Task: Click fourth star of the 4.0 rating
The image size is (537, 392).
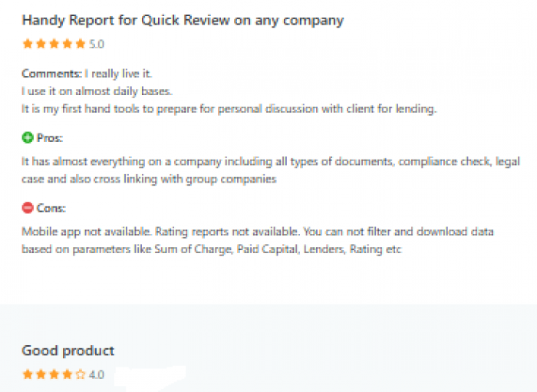Action: (68, 374)
